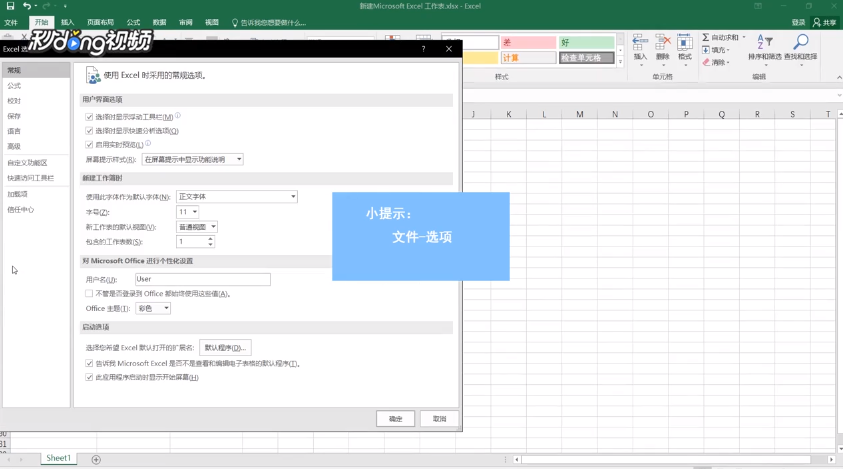Toggle always use these values regardless of sign-in
This screenshot has height=469, width=843.
(89, 294)
